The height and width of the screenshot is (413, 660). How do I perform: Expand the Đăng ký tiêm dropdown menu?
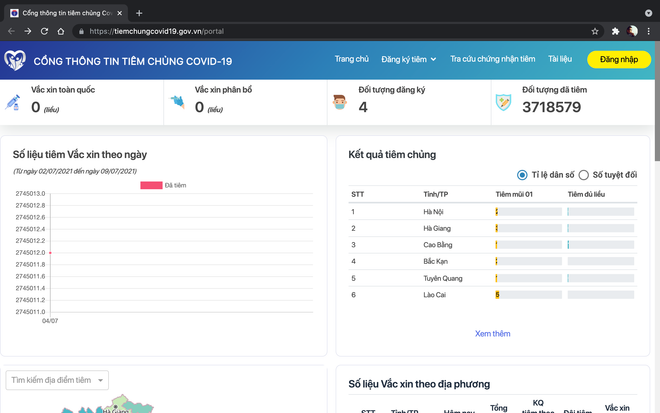pyautogui.click(x=409, y=60)
